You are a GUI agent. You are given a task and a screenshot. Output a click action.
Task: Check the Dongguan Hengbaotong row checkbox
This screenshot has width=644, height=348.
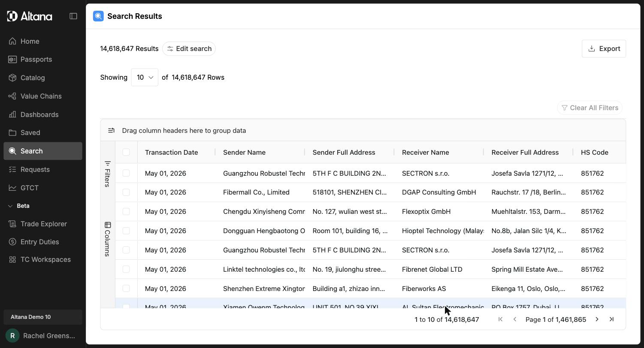(126, 231)
